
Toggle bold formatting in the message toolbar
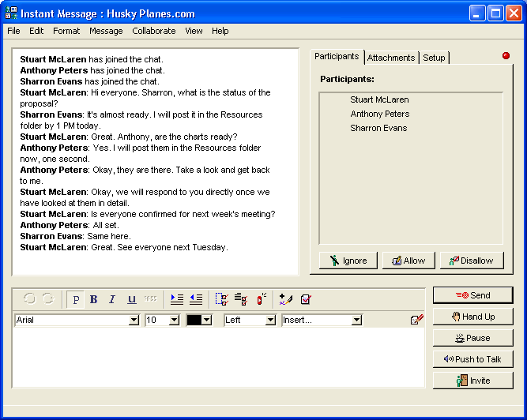coord(93,299)
